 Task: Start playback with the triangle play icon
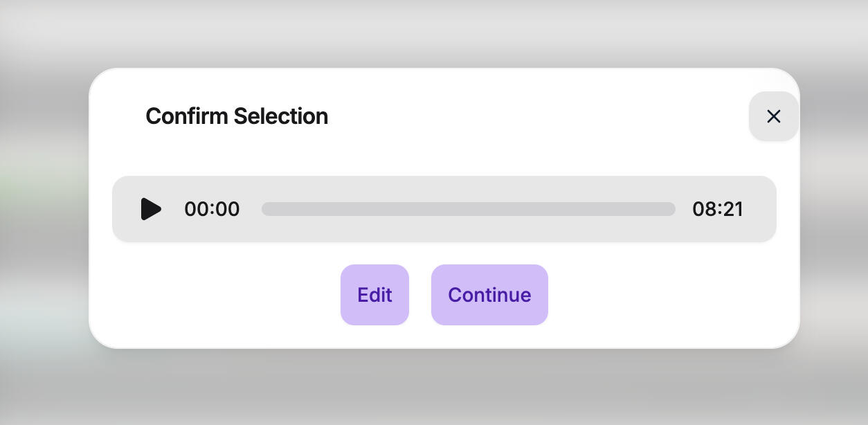[151, 209]
